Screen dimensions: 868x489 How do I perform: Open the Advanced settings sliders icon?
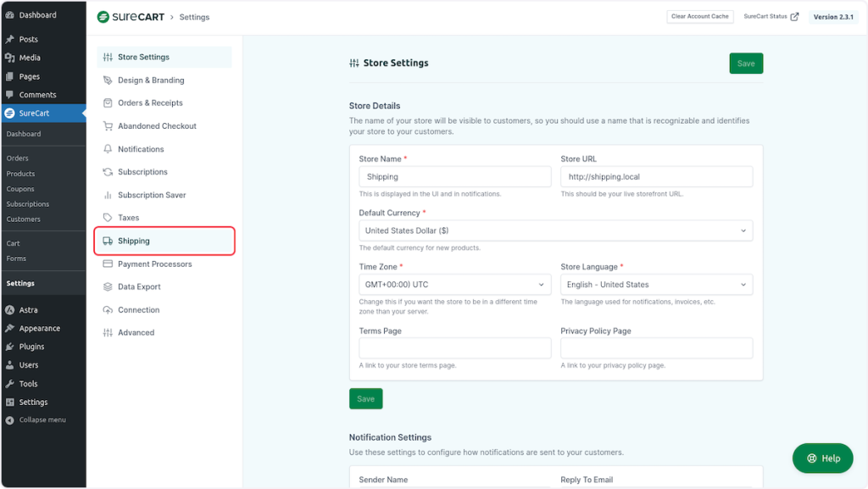click(x=108, y=332)
